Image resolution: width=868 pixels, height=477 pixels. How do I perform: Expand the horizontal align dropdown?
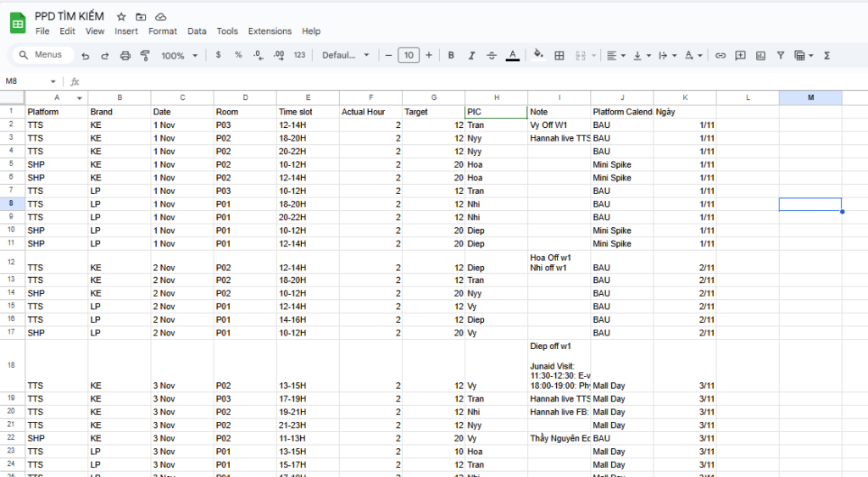pos(615,55)
